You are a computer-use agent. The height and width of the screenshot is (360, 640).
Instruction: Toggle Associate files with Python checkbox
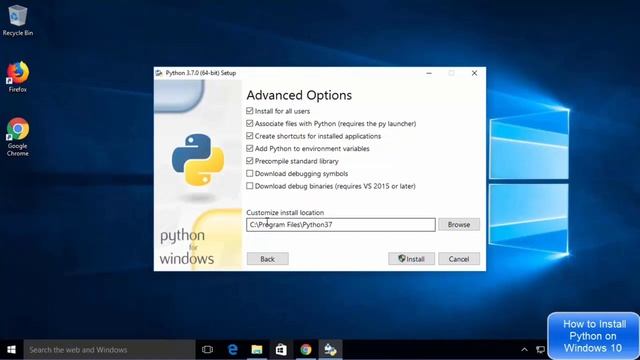(250, 123)
